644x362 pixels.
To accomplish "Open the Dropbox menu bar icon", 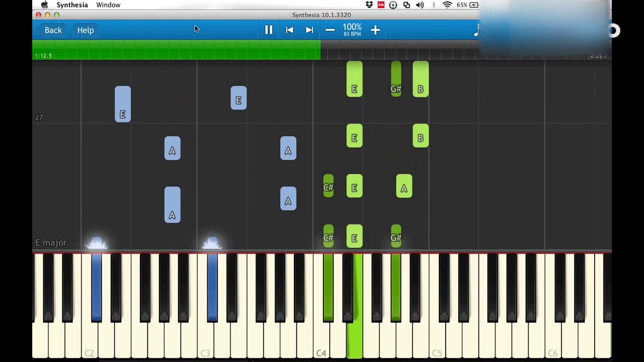I will (369, 5).
